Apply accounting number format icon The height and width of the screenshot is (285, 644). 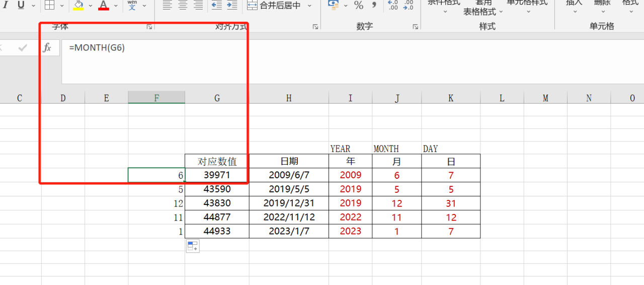point(333,5)
